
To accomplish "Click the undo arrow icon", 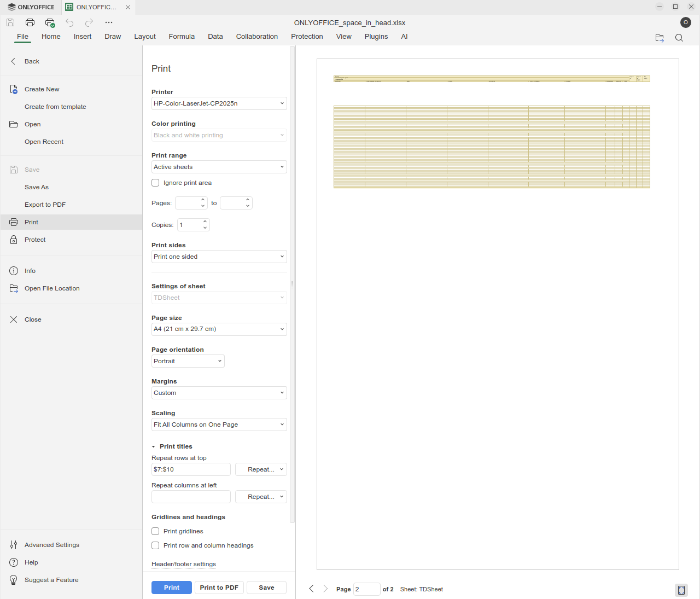I will coord(69,22).
